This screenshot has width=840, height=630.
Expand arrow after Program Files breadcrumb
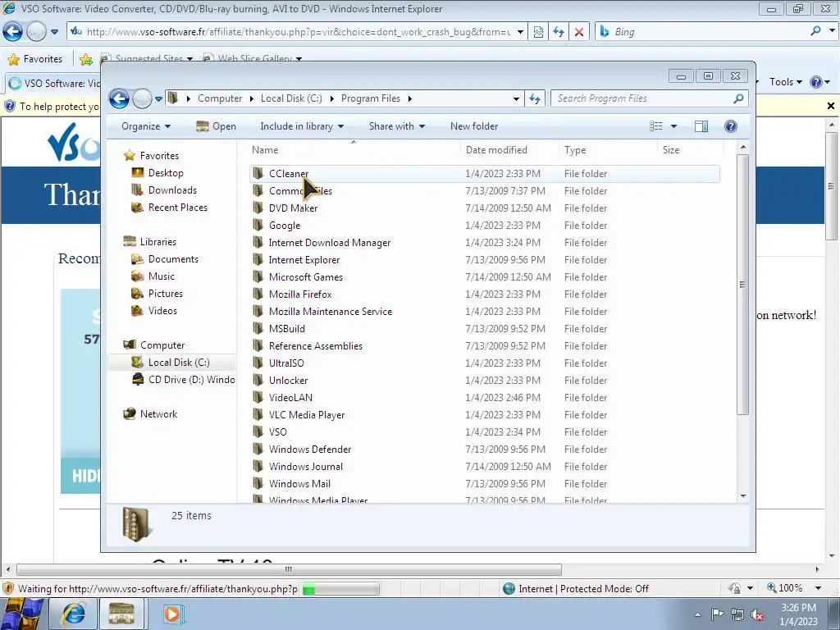click(410, 98)
